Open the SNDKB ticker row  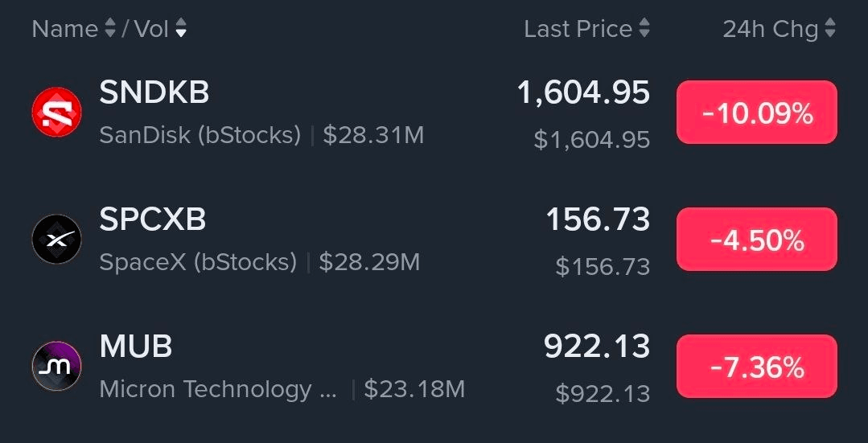pyautogui.click(x=434, y=113)
